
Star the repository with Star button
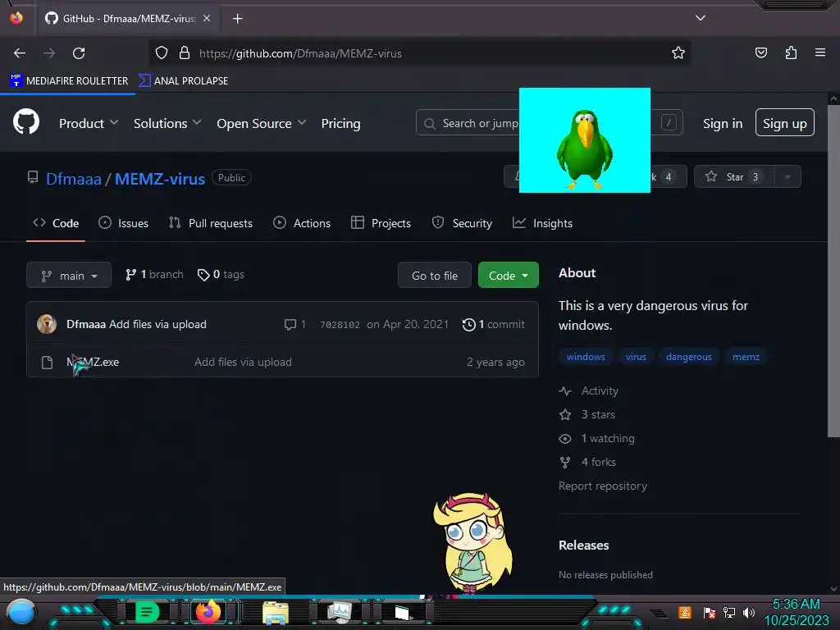733,177
